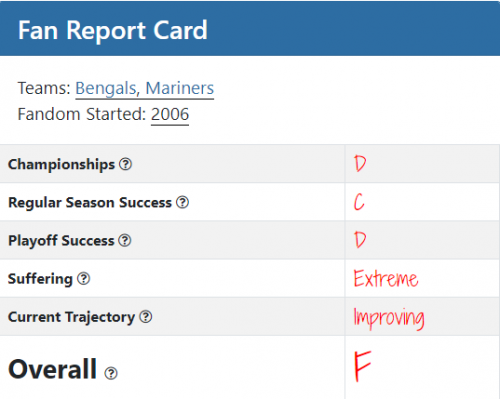Click the Regular Season Success label text
500x399 pixels.
click(x=90, y=202)
